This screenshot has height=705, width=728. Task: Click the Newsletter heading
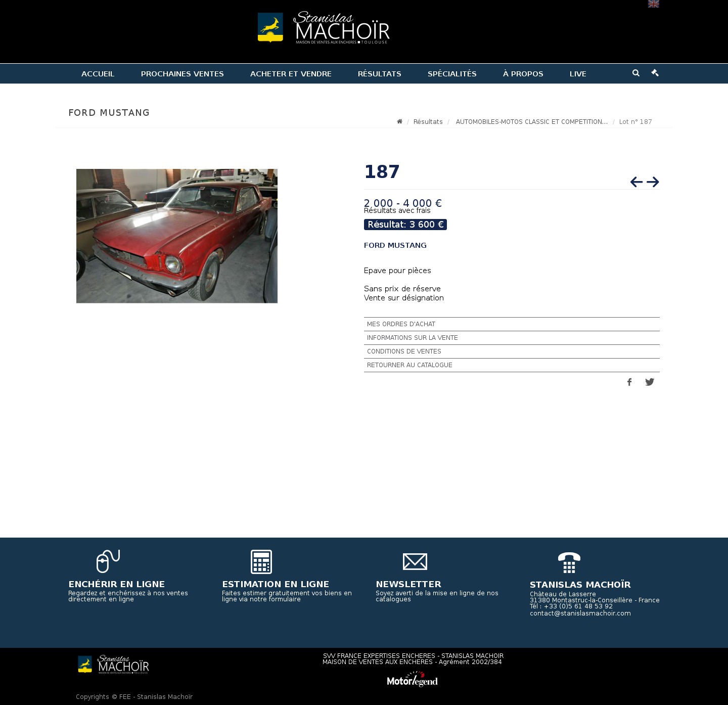[x=408, y=584]
